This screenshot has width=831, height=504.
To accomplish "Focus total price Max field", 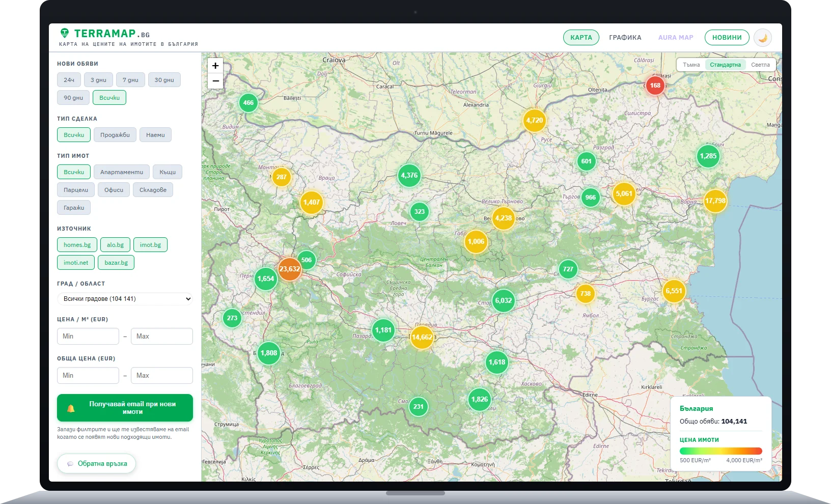I will pos(162,376).
